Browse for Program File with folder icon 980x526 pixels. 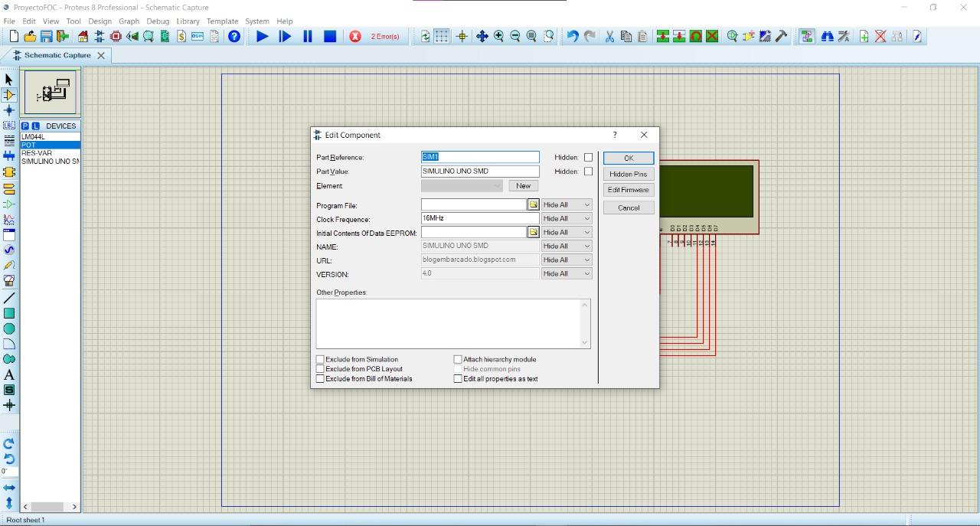534,205
